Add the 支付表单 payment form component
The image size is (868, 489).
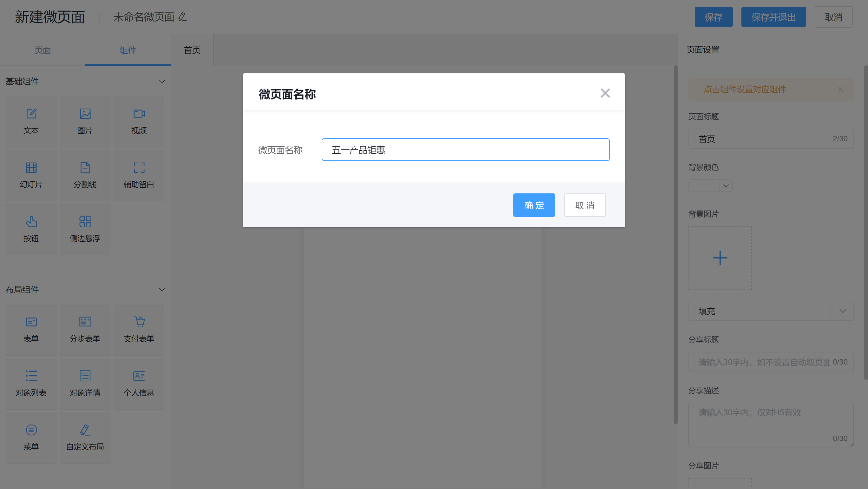coord(139,330)
